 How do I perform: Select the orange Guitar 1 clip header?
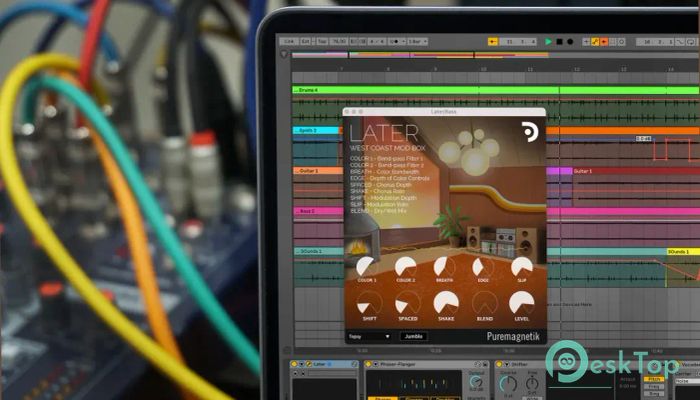(317, 171)
